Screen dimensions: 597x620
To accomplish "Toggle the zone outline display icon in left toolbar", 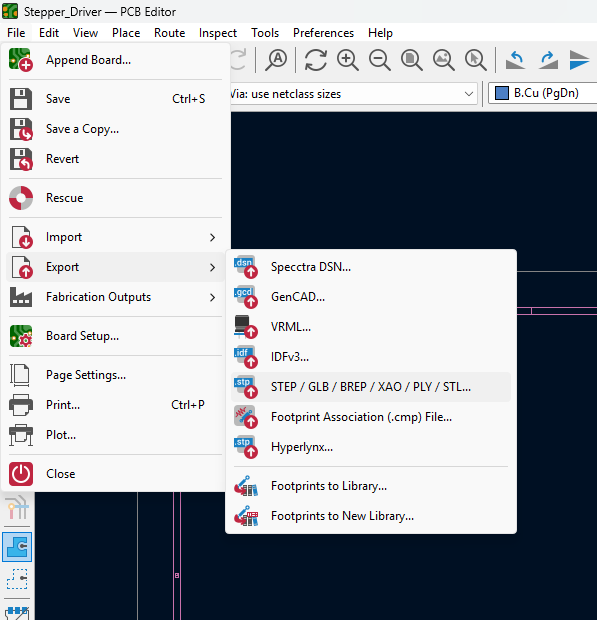I will 17,579.
